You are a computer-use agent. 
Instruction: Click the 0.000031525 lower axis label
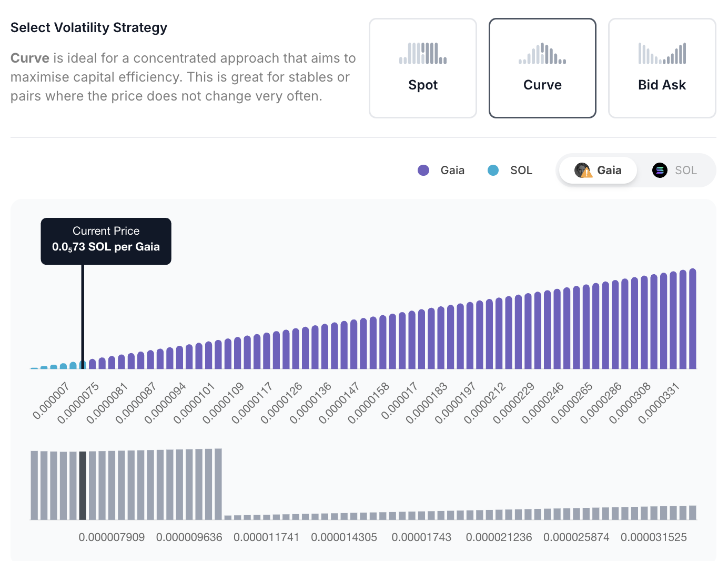pos(654,537)
